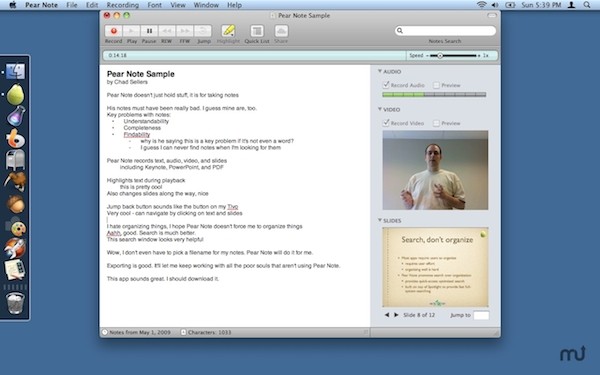
Task: Click the document icon in window title
Action: [x=273, y=15]
